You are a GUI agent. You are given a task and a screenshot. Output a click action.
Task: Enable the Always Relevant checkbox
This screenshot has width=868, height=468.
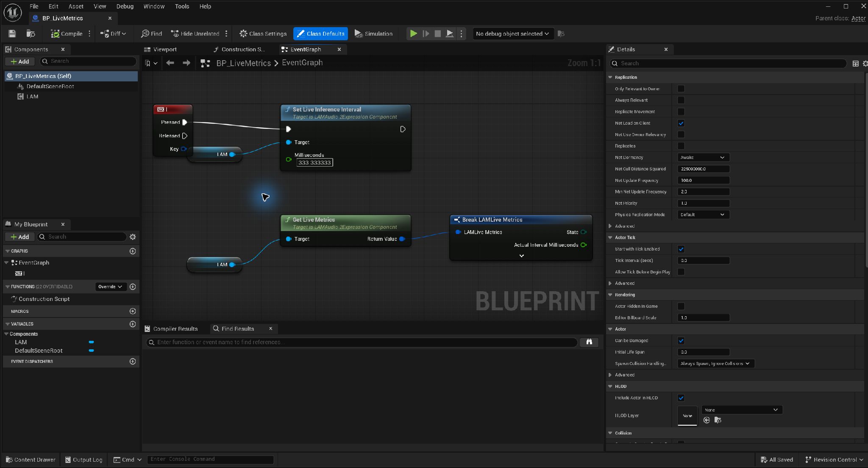(x=681, y=100)
